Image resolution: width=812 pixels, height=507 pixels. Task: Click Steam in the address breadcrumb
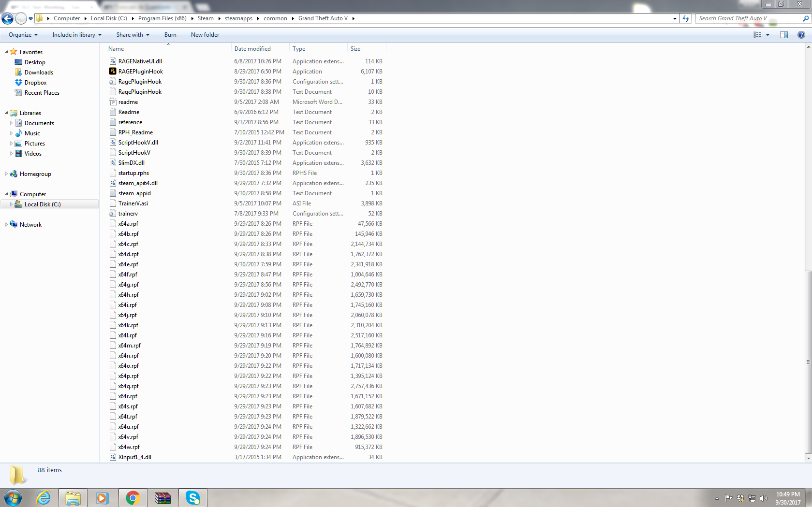[206, 18]
